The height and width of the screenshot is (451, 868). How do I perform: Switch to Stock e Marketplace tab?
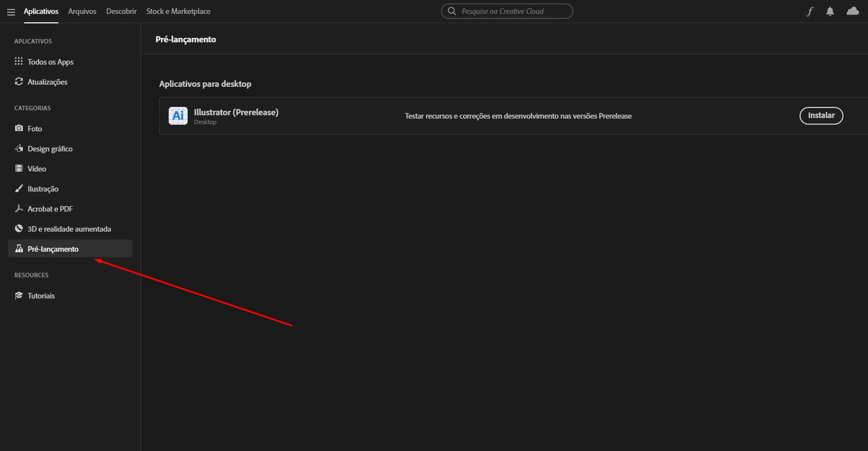pos(178,11)
